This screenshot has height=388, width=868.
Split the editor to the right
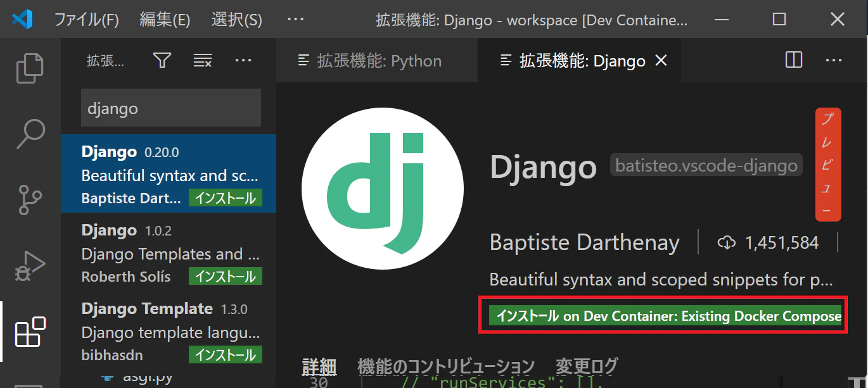[x=794, y=60]
